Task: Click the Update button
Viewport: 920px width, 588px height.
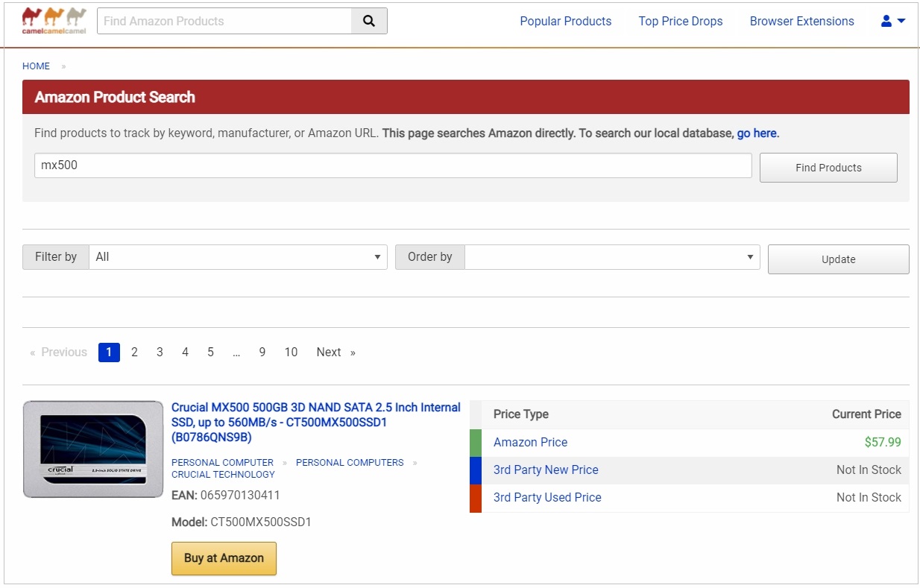Action: point(838,259)
